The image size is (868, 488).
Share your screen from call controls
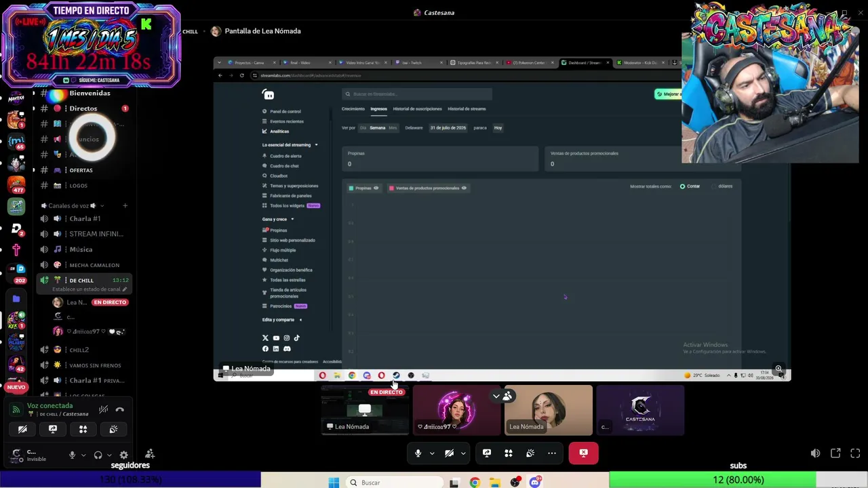(x=486, y=453)
